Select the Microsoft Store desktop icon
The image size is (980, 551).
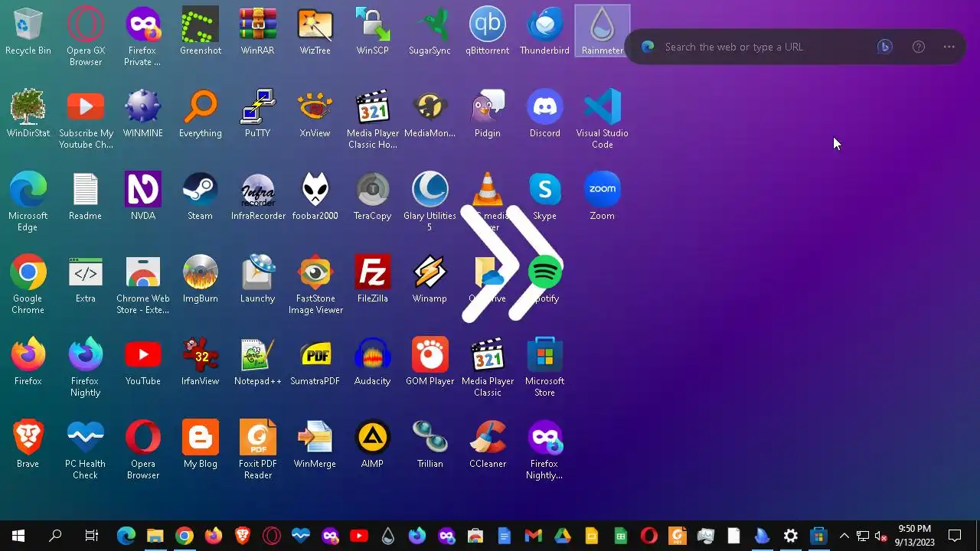[544, 367]
